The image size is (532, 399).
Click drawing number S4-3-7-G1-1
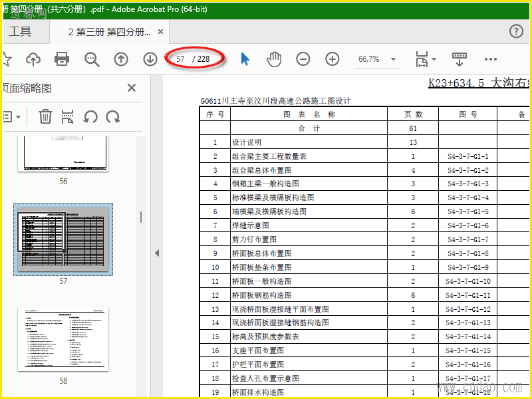pyautogui.click(x=468, y=156)
